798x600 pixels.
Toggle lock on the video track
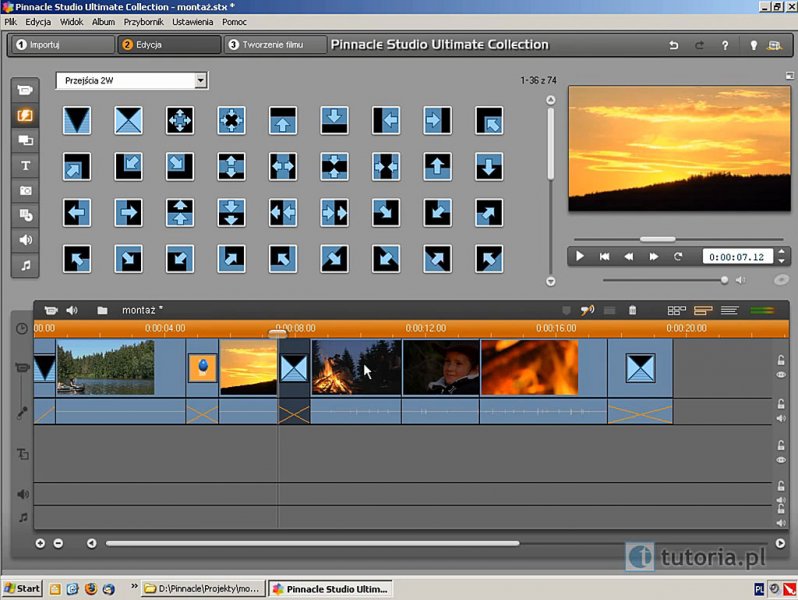point(781,360)
